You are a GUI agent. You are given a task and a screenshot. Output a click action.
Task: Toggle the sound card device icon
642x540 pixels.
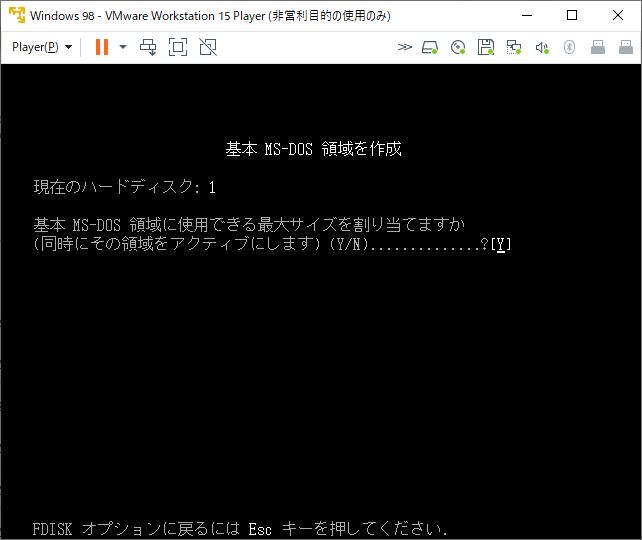click(542, 48)
